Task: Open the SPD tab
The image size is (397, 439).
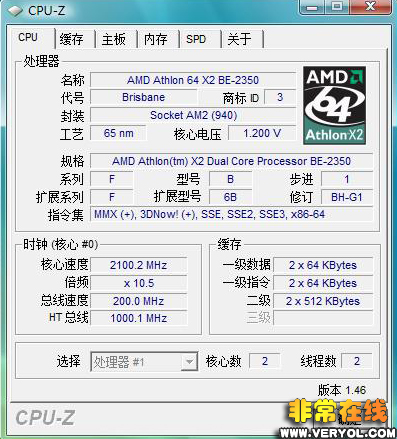Action: 196,39
